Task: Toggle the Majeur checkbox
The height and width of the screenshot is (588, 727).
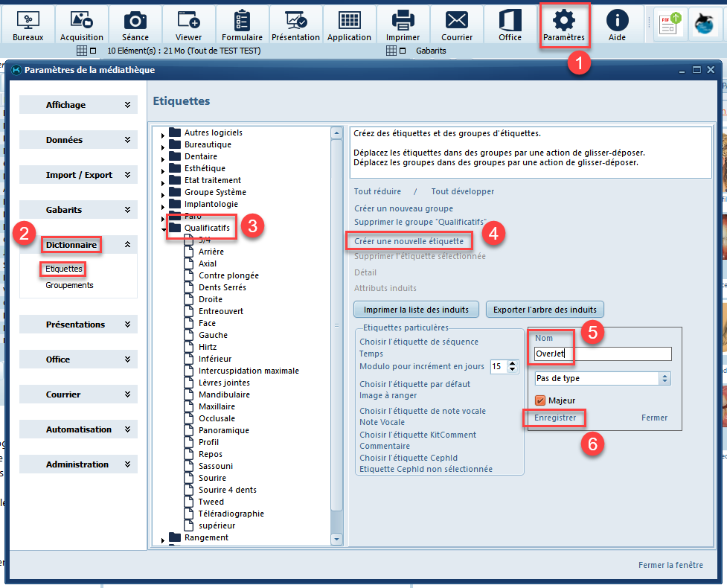Action: pos(541,400)
